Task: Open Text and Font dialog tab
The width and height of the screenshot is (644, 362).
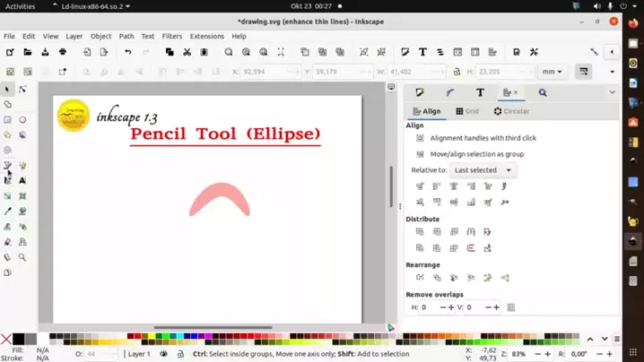Action: (x=480, y=92)
